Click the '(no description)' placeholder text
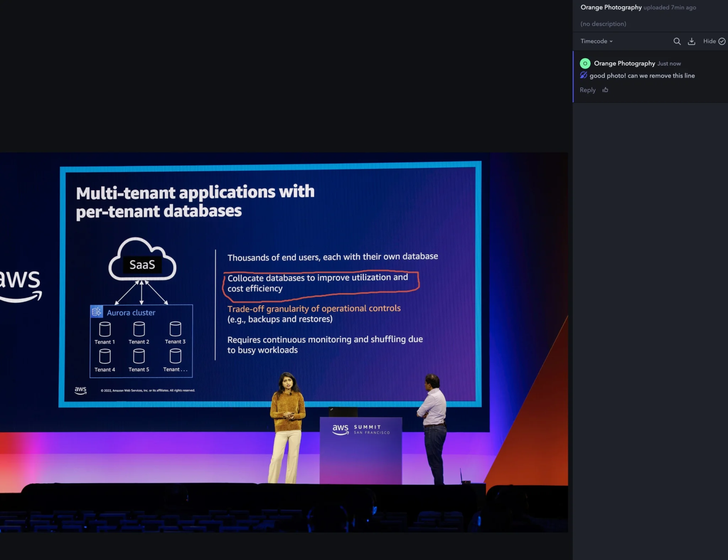Viewport: 728px width, 560px height. pyautogui.click(x=603, y=24)
